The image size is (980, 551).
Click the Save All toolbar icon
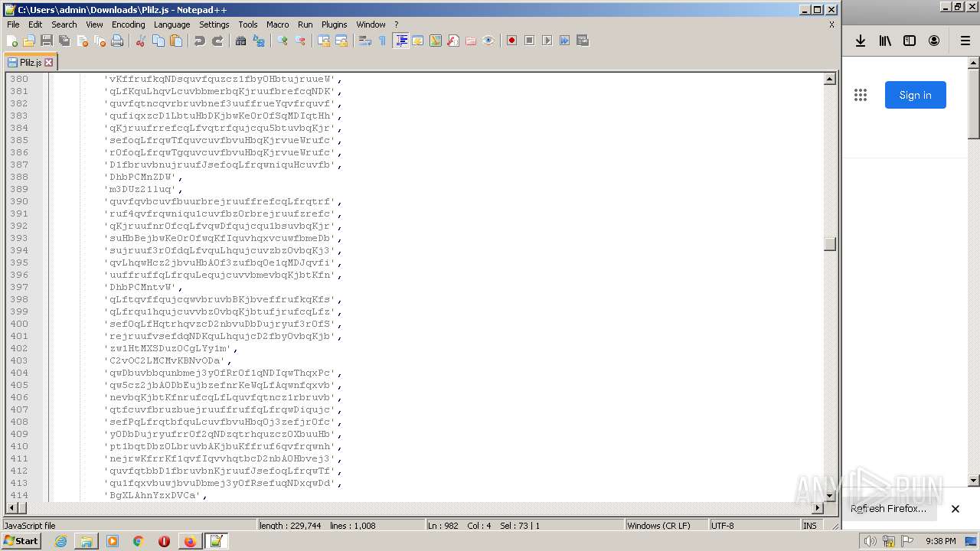coord(64,41)
